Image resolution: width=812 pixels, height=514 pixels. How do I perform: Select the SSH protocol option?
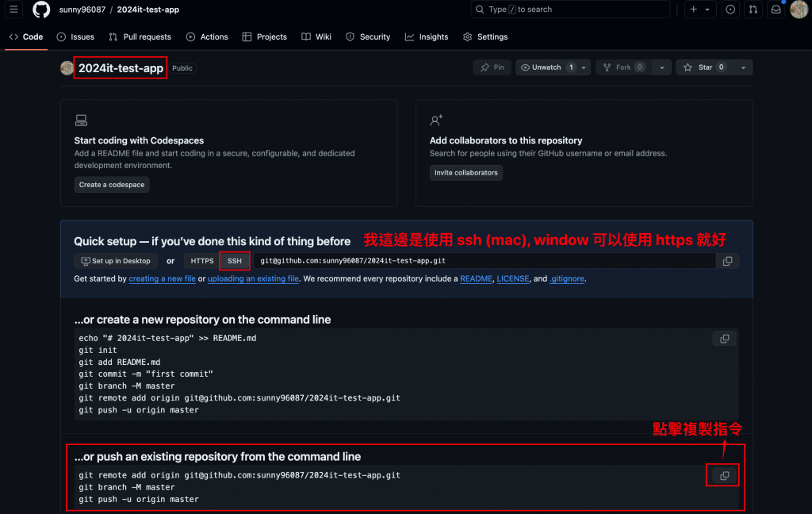(235, 261)
